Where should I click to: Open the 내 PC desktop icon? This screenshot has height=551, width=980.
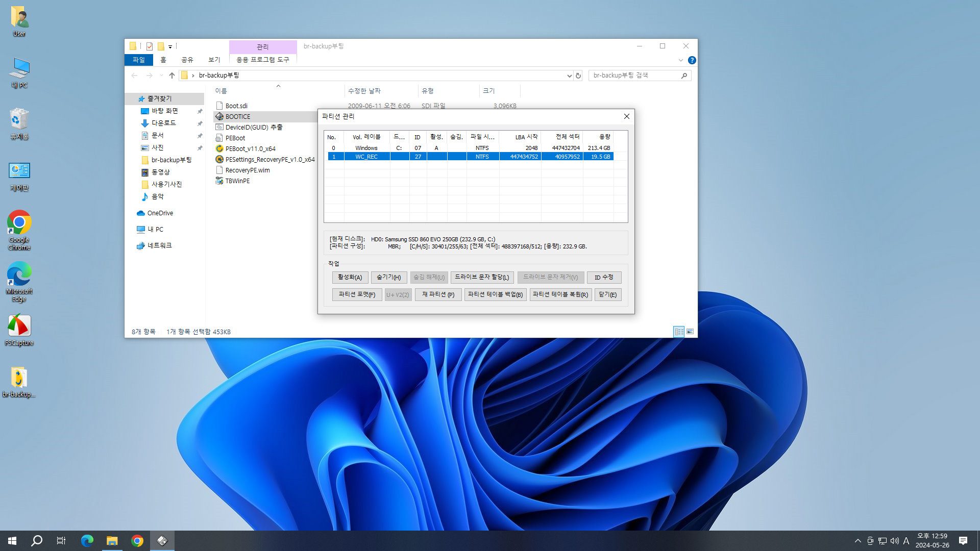tap(19, 73)
